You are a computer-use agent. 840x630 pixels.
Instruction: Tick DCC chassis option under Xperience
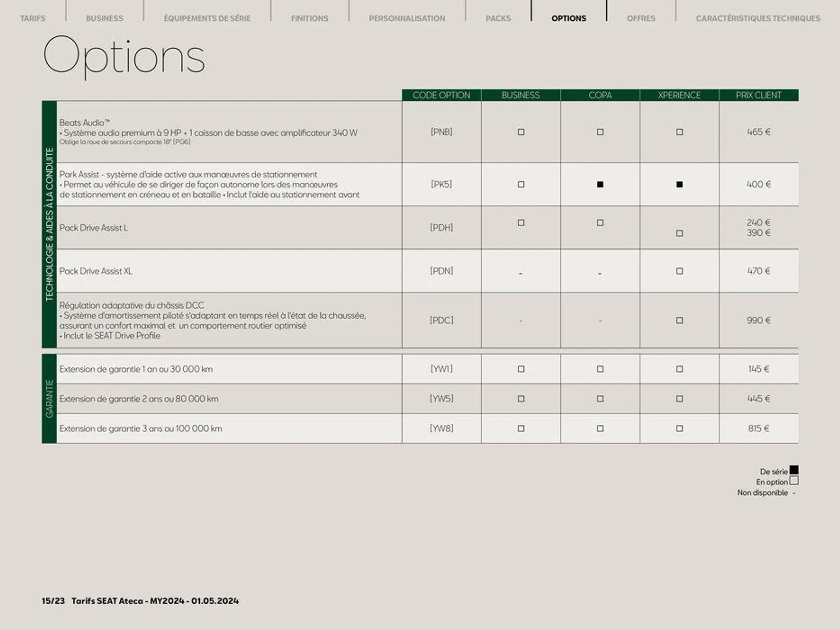679,320
